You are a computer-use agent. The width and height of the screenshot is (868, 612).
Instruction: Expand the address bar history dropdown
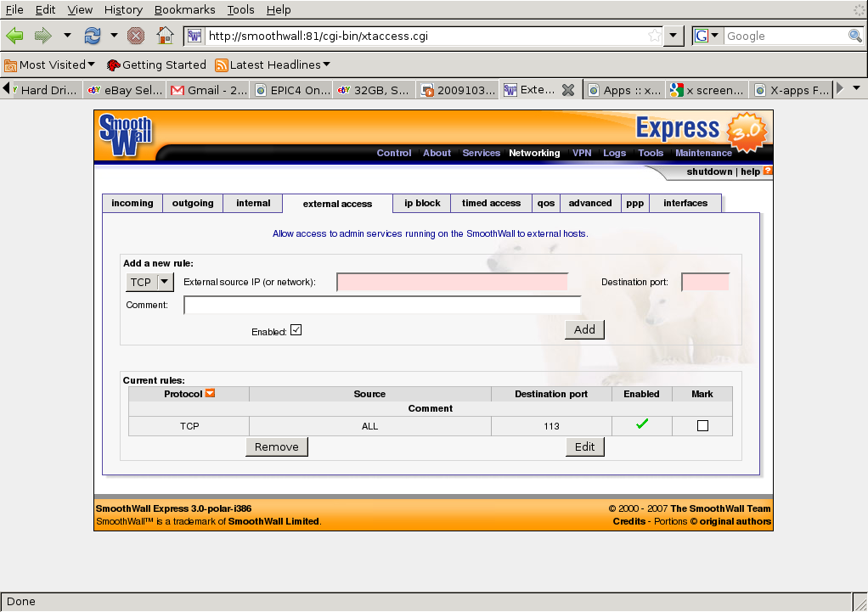point(674,36)
